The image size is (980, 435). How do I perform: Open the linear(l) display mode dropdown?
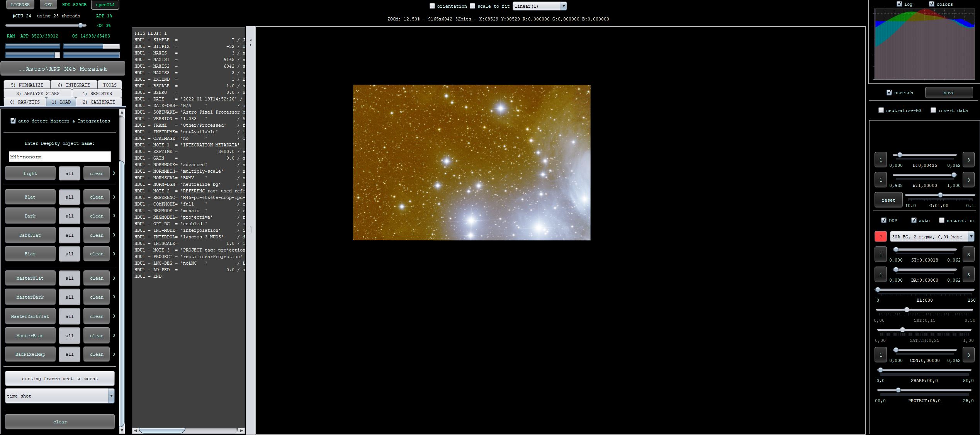(563, 6)
